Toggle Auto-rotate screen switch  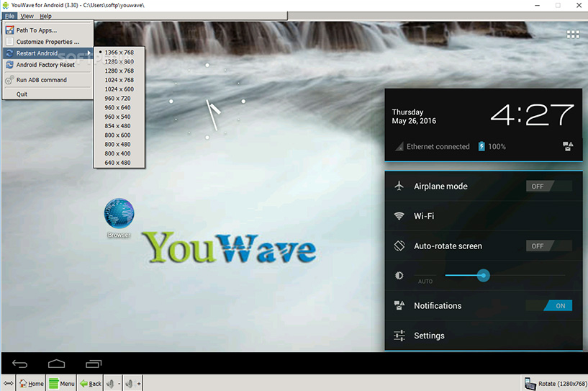[549, 246]
